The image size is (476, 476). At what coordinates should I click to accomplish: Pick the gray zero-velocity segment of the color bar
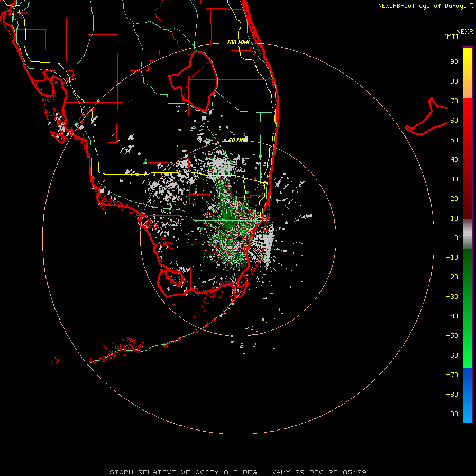click(x=467, y=234)
